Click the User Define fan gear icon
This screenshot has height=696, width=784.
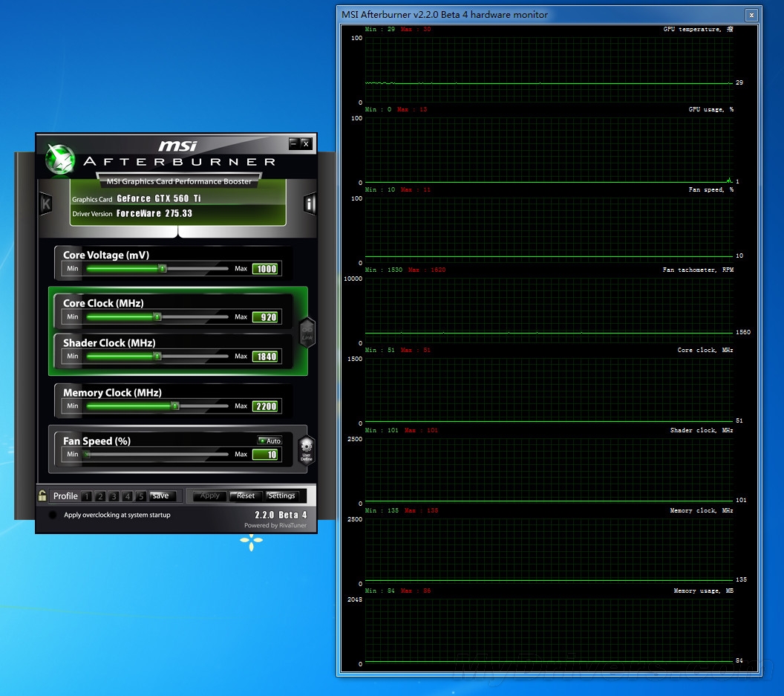[x=307, y=450]
